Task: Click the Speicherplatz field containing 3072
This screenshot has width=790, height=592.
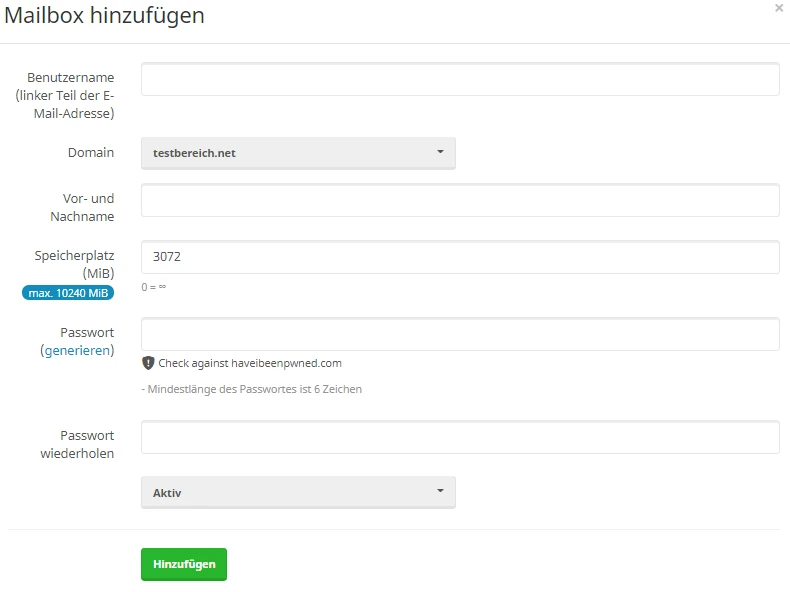Action: coord(460,257)
